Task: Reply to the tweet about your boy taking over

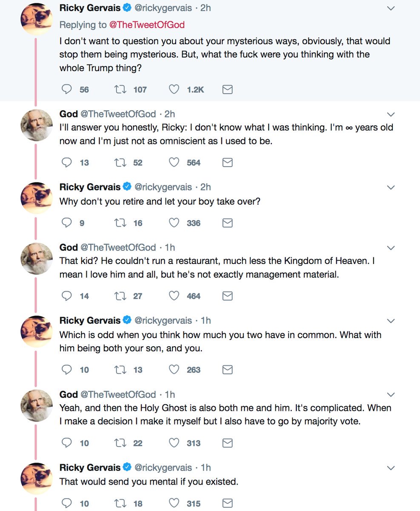Action: coord(66,223)
